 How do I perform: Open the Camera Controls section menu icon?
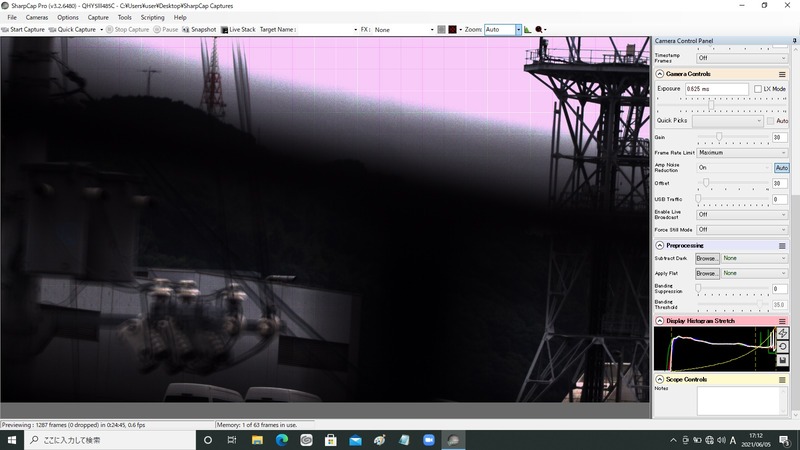[782, 74]
